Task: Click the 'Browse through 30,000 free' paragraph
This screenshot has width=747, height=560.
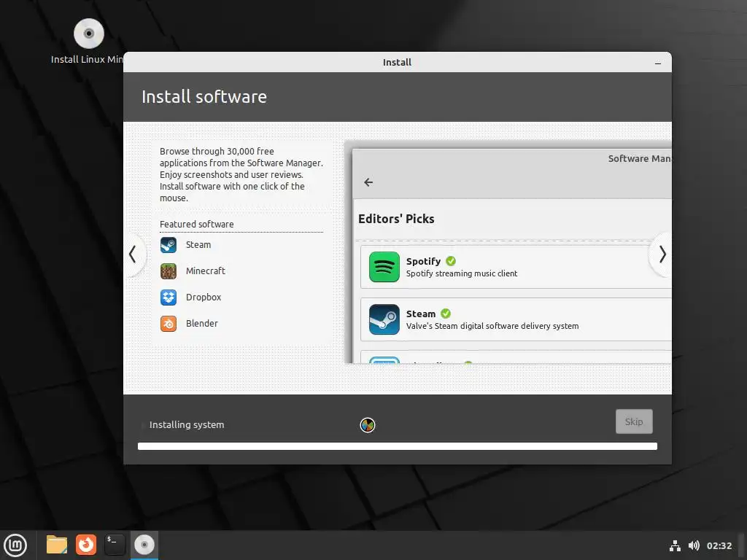Action: click(x=241, y=174)
